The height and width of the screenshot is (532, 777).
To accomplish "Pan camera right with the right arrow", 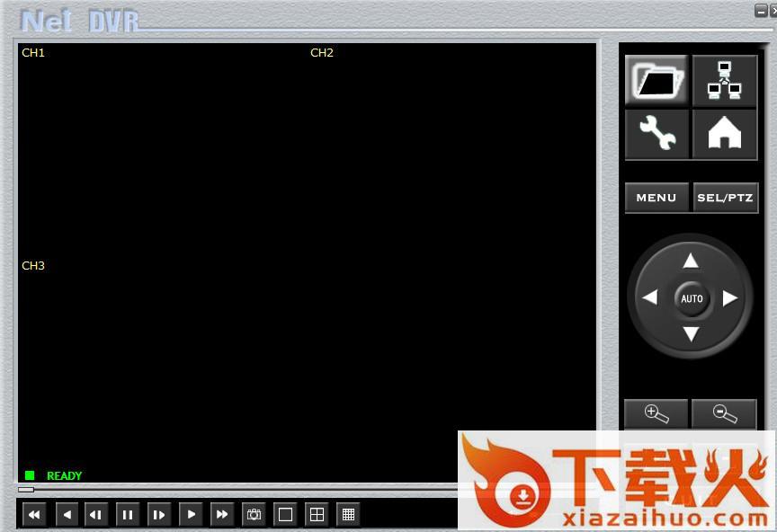I will (730, 297).
